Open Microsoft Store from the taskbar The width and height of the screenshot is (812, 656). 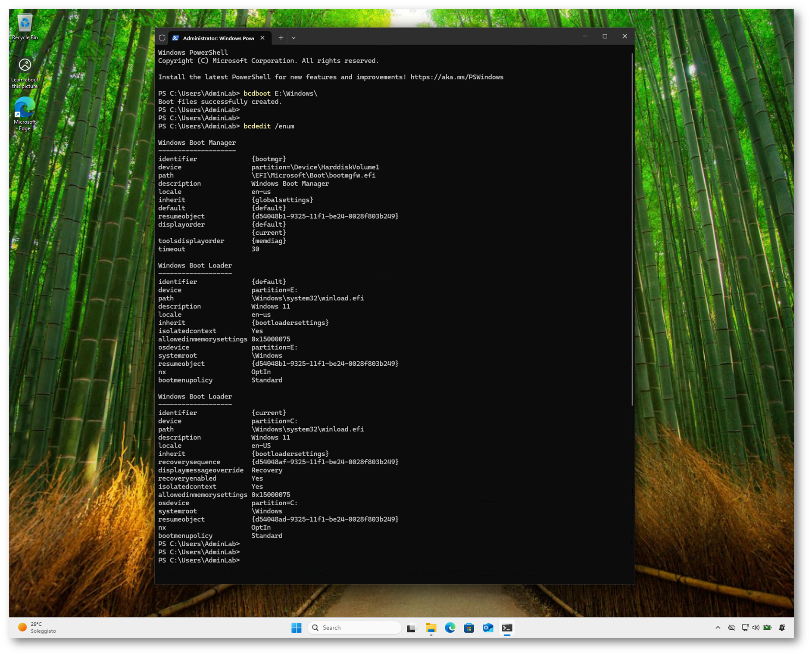click(469, 628)
